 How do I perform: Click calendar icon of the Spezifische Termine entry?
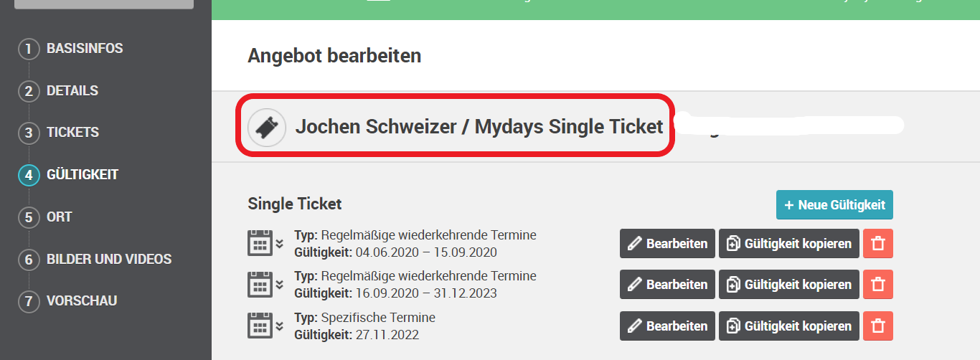(260, 326)
